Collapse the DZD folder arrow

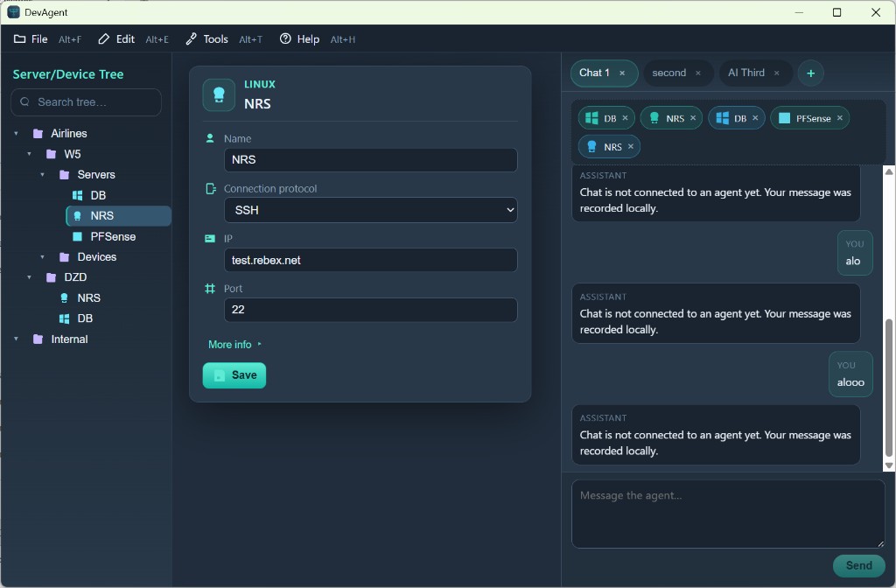pyautogui.click(x=29, y=277)
